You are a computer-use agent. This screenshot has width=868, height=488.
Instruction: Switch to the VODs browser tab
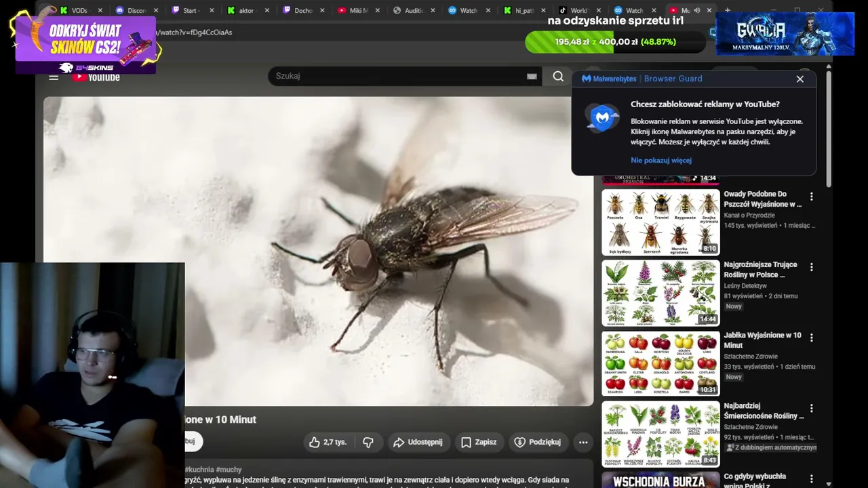pyautogui.click(x=79, y=11)
